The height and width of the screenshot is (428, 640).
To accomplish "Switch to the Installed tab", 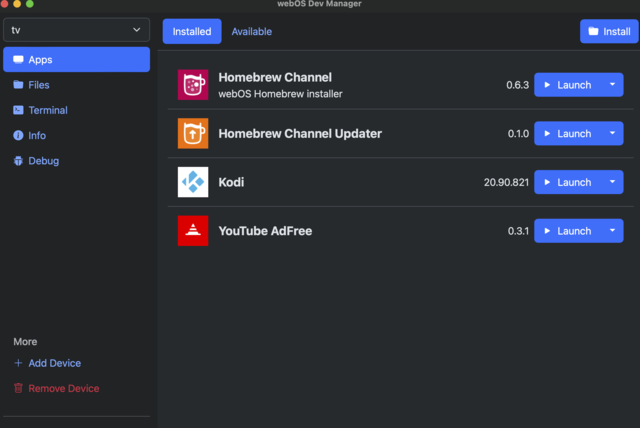I will pos(192,31).
